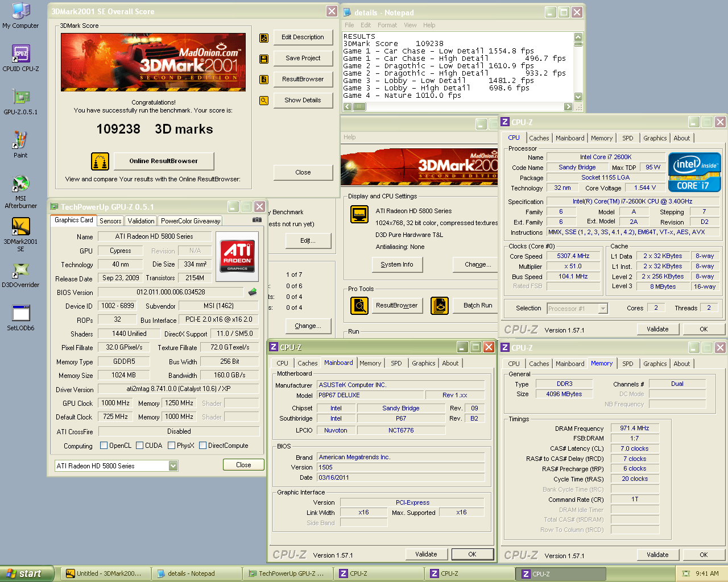The image size is (728, 582).
Task: Switch to GPU-Z Validation tab
Action: (141, 221)
